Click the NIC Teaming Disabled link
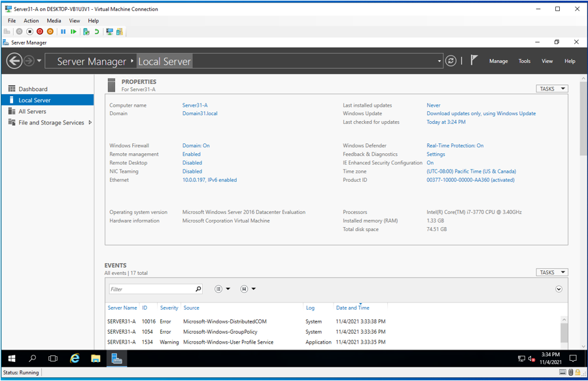588x381 pixels. click(x=192, y=172)
